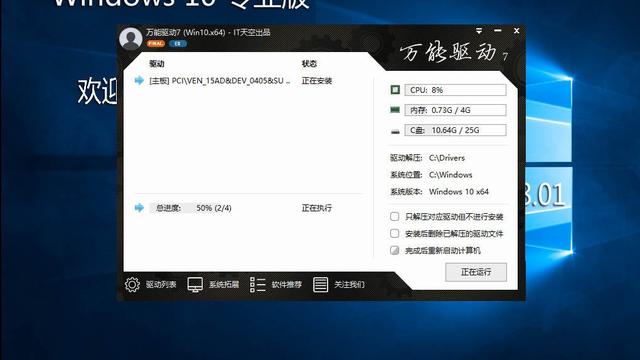Viewport: 640px width, 360px height.
Task: Click the 状态 column header
Action: [x=309, y=64]
